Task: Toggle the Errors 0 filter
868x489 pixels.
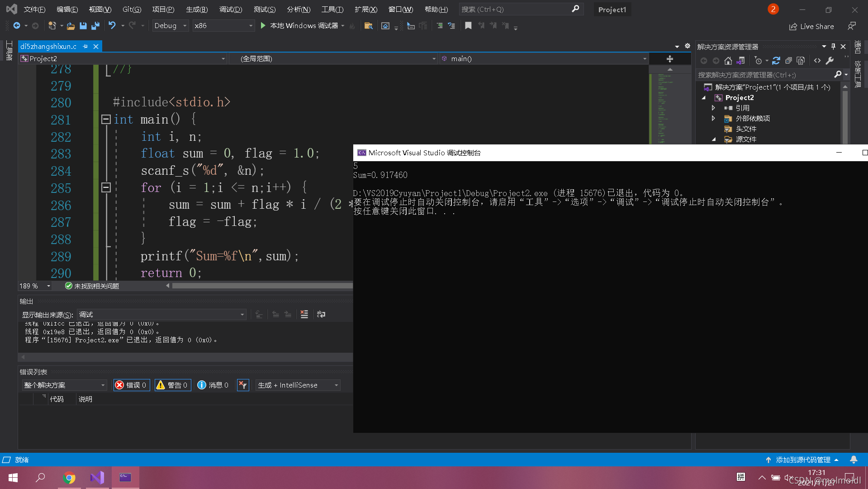Action: tap(132, 385)
